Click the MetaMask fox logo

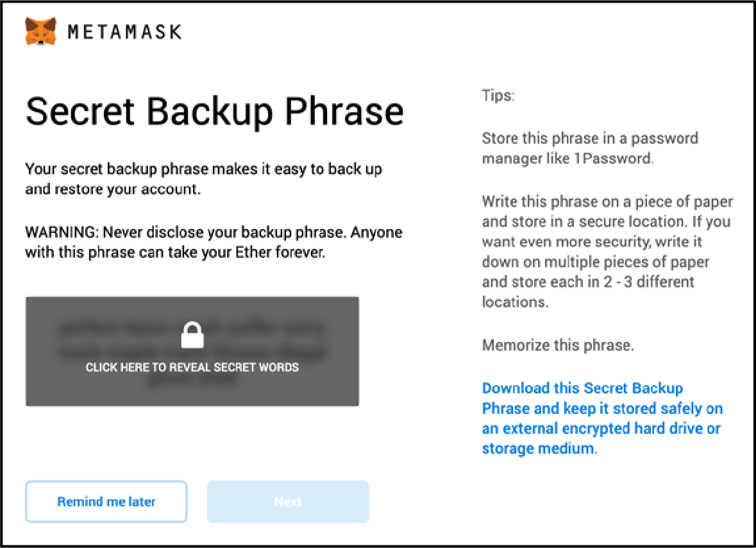[x=40, y=31]
